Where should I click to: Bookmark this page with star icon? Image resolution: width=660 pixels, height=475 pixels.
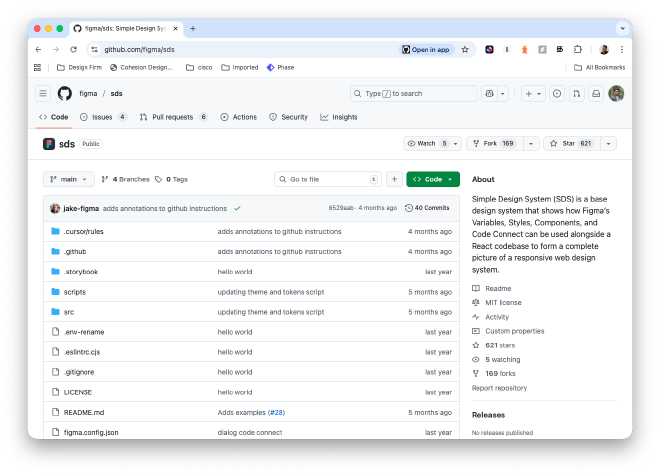[465, 50]
